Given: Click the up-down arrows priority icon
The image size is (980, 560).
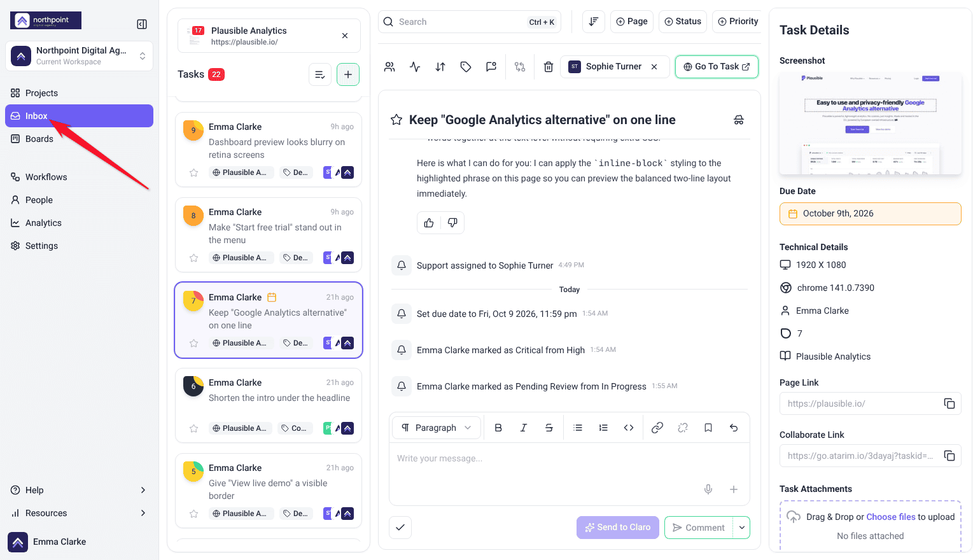Looking at the screenshot, I should click(440, 67).
